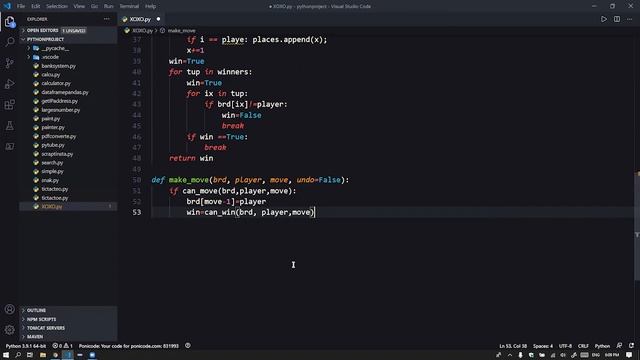
Task: Click the Ponicode status icon after code message
Action: pyautogui.click(x=188, y=346)
